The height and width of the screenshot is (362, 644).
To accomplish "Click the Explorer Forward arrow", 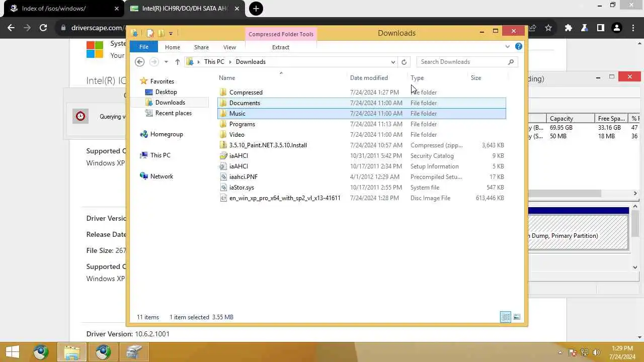I will (x=154, y=62).
